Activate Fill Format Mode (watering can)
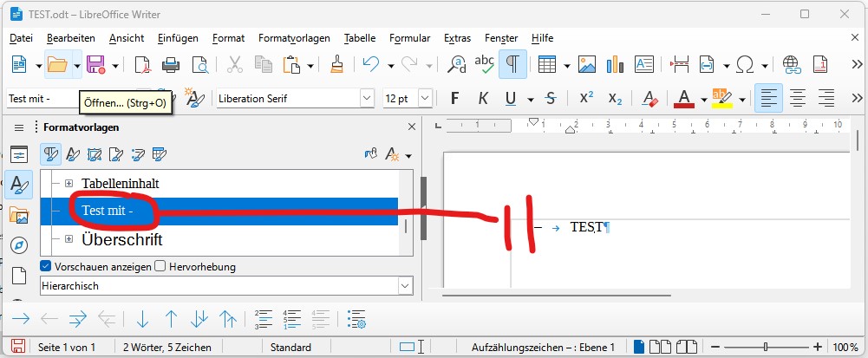This screenshot has width=868, height=358. coord(370,154)
